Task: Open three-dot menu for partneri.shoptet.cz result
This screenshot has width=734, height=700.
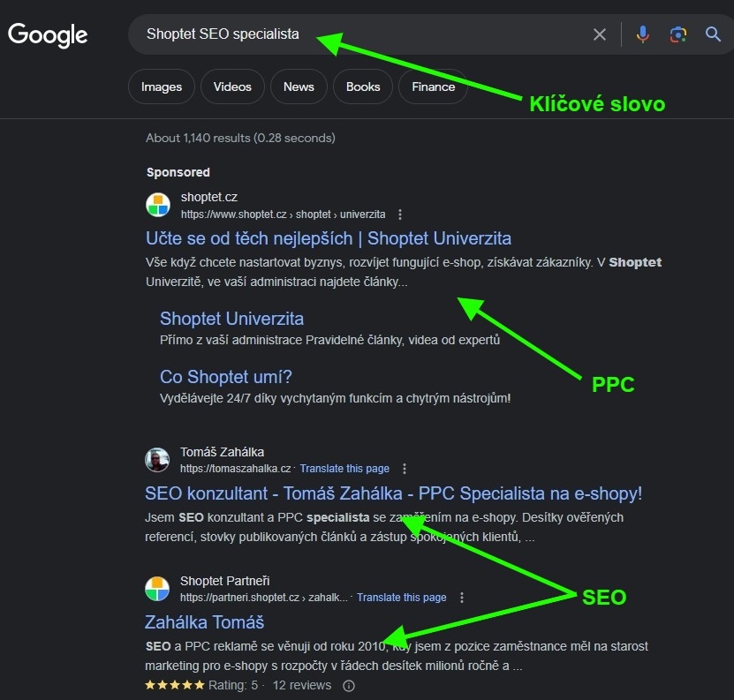Action: coord(462,598)
